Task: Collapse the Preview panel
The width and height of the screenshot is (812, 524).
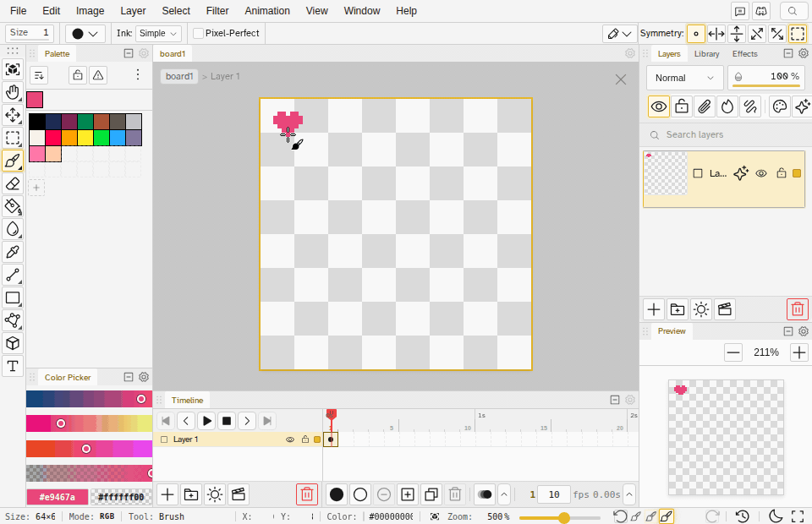Action: 788,331
